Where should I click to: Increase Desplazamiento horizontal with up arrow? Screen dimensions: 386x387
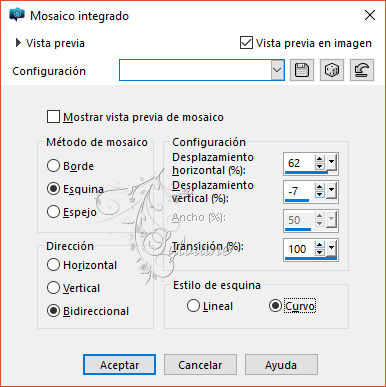pos(320,159)
